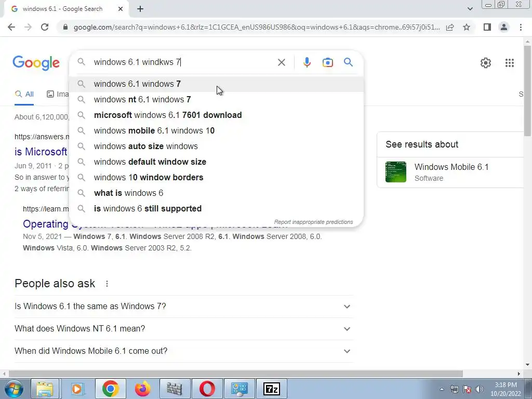Open the Control Panel taskbar icon
532x399 pixels.
click(x=239, y=389)
